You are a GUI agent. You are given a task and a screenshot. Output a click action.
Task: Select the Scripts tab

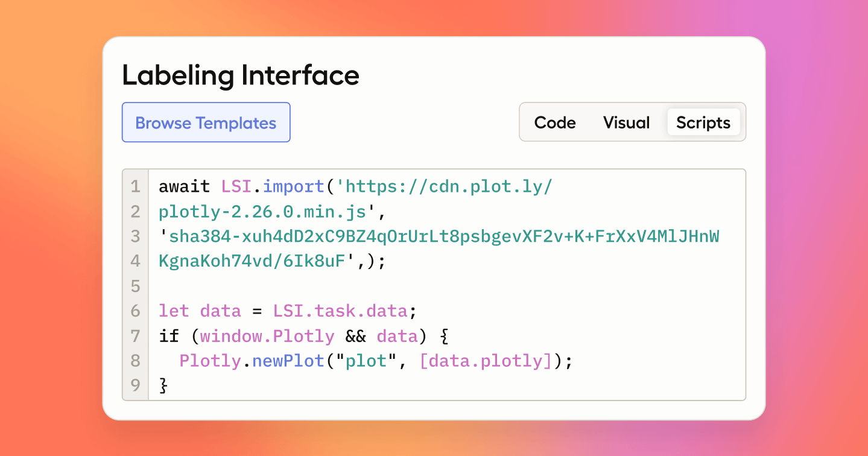[703, 122]
